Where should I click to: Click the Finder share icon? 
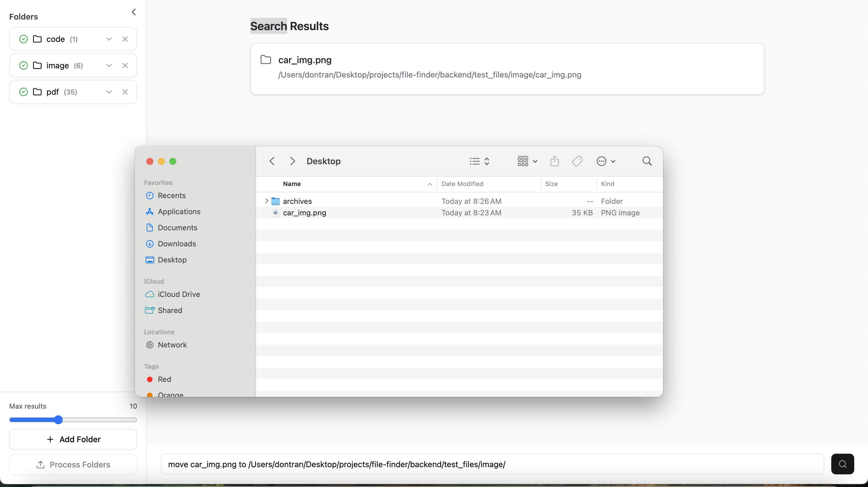[554, 161]
